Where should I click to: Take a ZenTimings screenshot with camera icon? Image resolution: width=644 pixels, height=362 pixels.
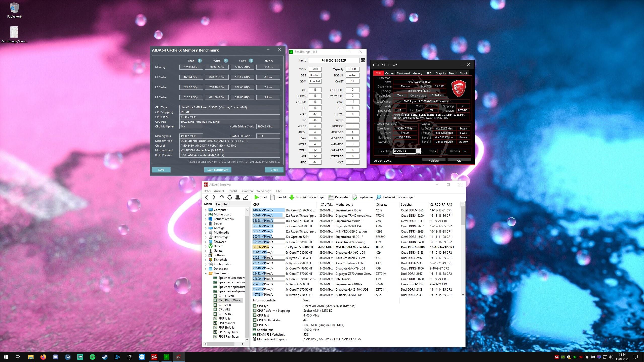click(x=363, y=61)
